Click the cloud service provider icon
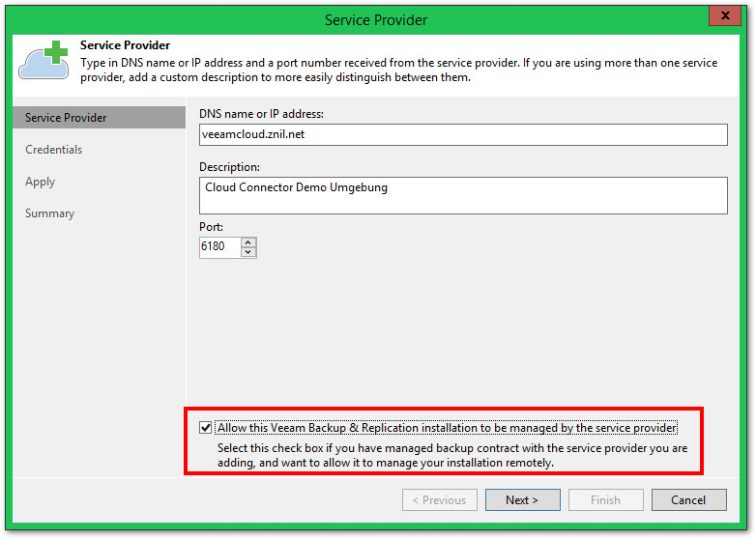Viewport: 756px width, 539px height. [x=44, y=60]
